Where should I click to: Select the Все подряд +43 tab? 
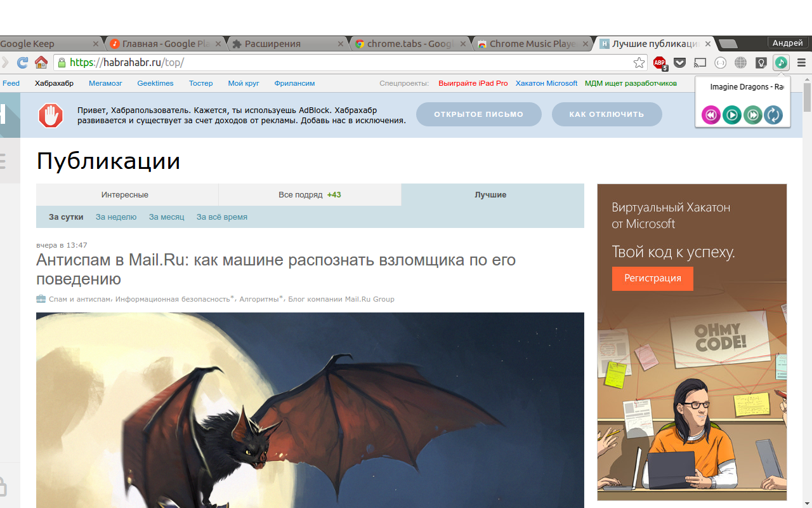tap(310, 195)
